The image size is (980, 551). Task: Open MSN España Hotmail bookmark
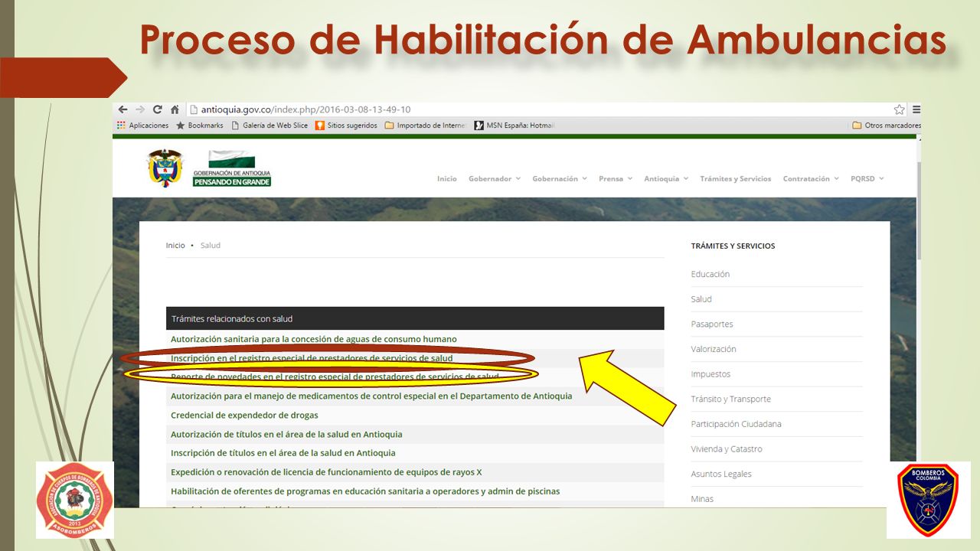pyautogui.click(x=514, y=126)
